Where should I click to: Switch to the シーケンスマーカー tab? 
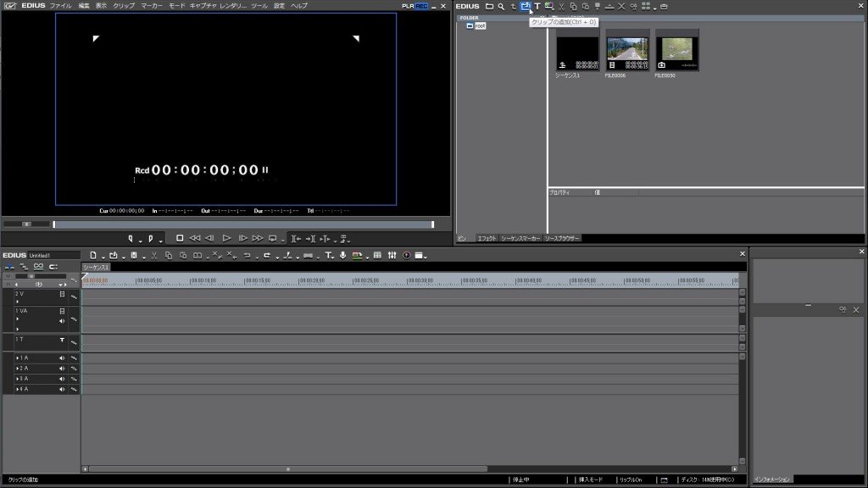520,238
